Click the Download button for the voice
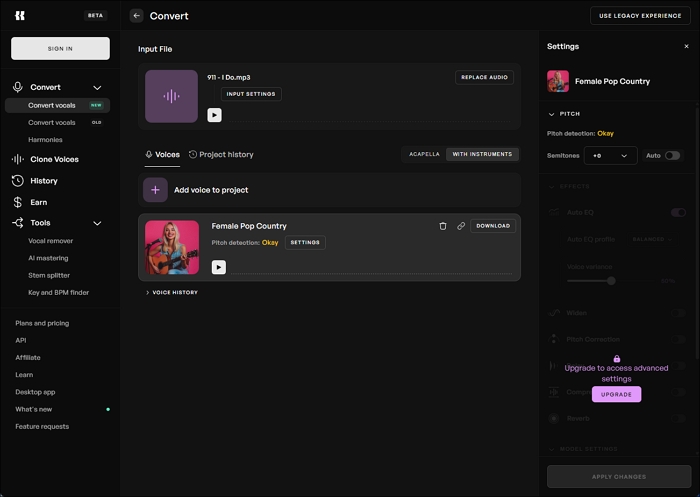The width and height of the screenshot is (700, 497). [x=493, y=226]
